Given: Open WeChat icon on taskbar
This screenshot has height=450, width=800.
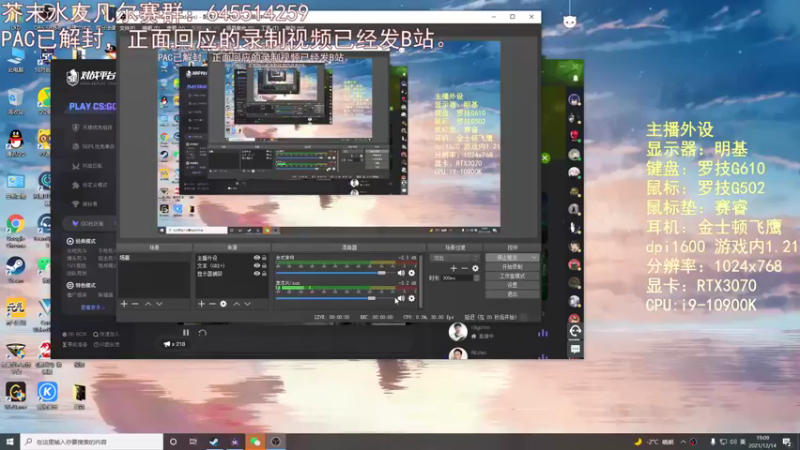Looking at the screenshot, I should point(255,442).
